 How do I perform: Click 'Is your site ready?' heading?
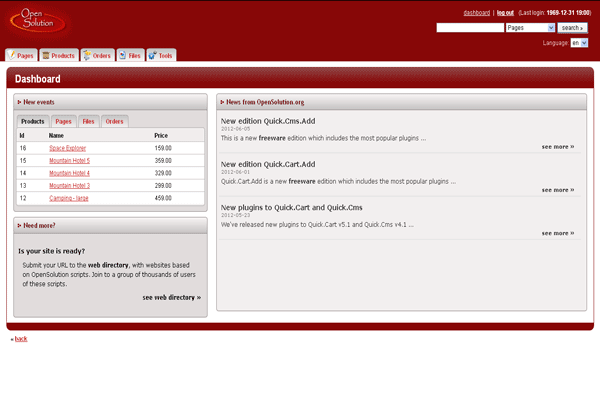52,251
